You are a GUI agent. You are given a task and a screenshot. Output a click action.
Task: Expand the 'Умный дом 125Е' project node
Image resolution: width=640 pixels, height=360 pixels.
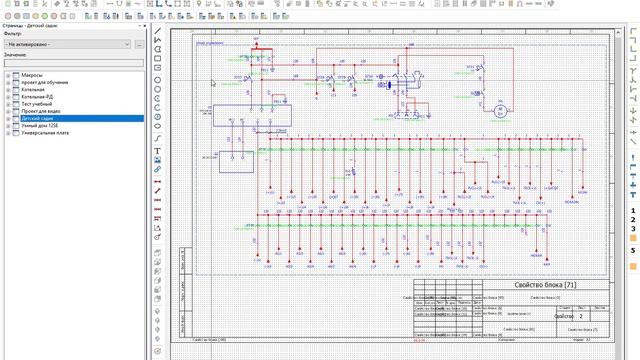coord(8,126)
